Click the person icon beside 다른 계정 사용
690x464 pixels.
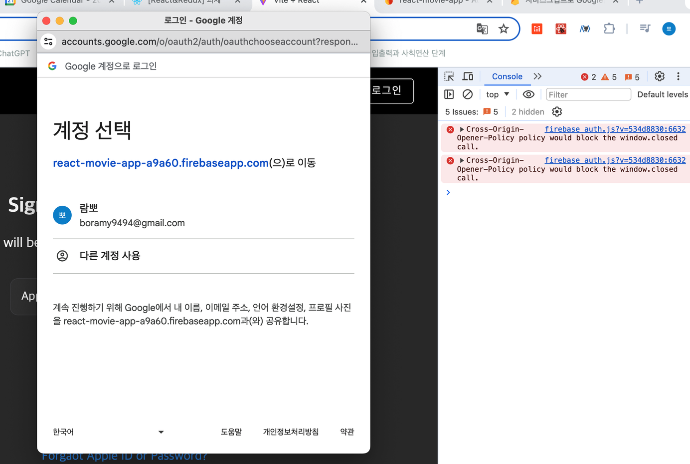(x=62, y=256)
